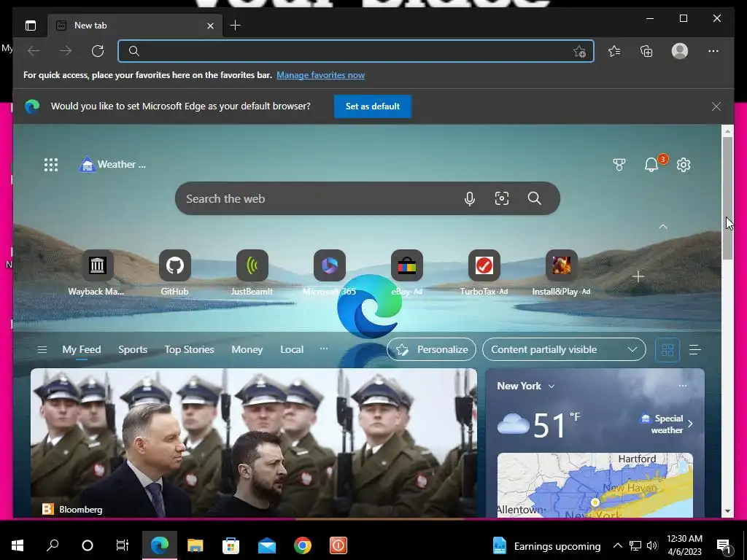The image size is (747, 560).
Task: Open the Earnings upcoming news widget
Action: (x=546, y=545)
